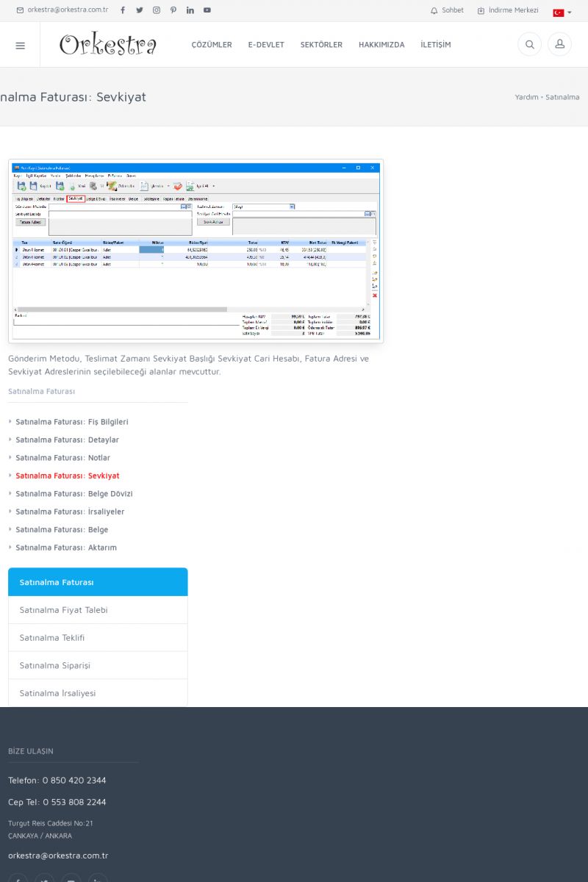This screenshot has height=882, width=588.
Task: Open the YouTube icon in top bar
Action: [x=207, y=10]
